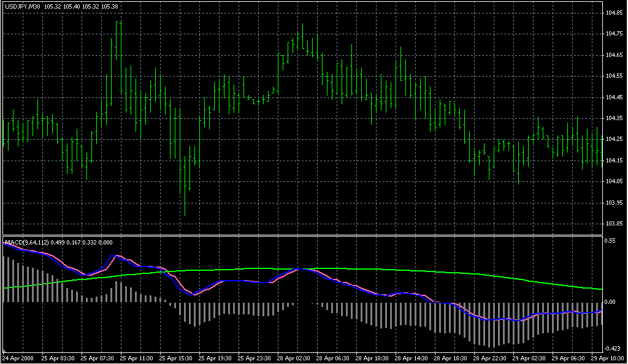Select the 25 Apr 07:30 time label

[x=96, y=358]
